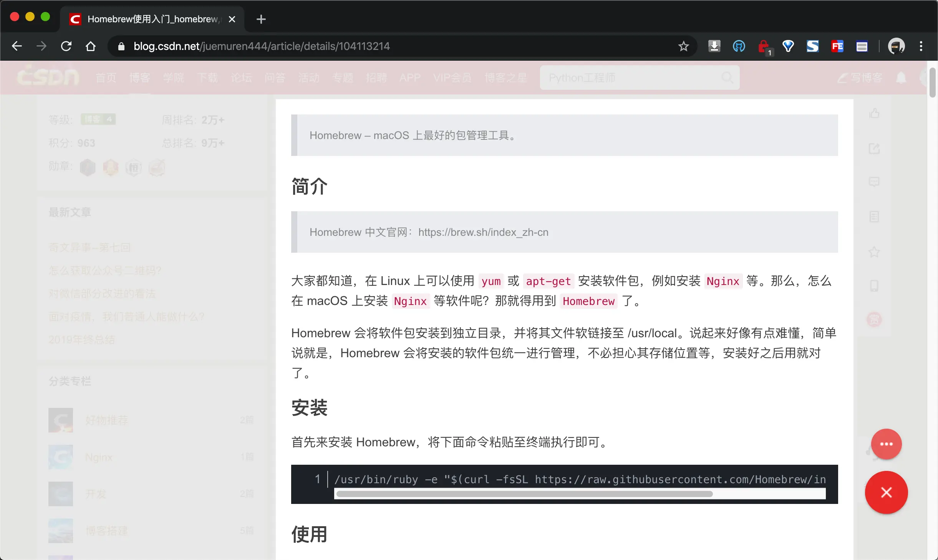Like the article with the thumbs-up icon
The width and height of the screenshot is (938, 560).
[875, 113]
